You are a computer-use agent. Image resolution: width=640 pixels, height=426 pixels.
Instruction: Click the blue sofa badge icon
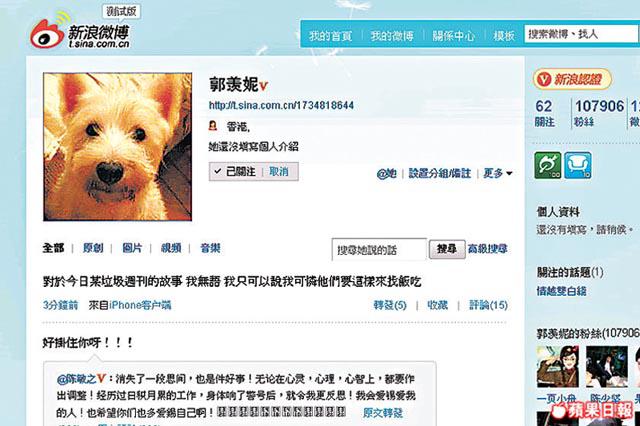tap(578, 166)
